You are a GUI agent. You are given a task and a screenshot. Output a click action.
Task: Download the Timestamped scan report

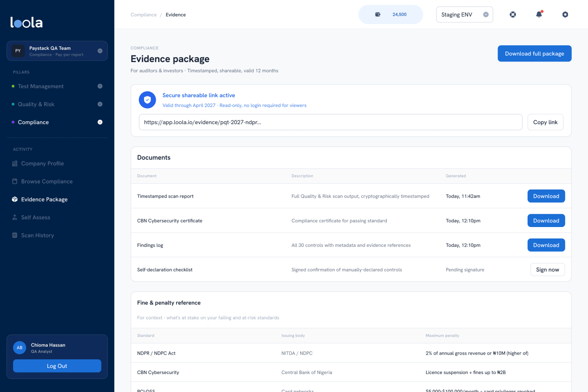pos(546,196)
